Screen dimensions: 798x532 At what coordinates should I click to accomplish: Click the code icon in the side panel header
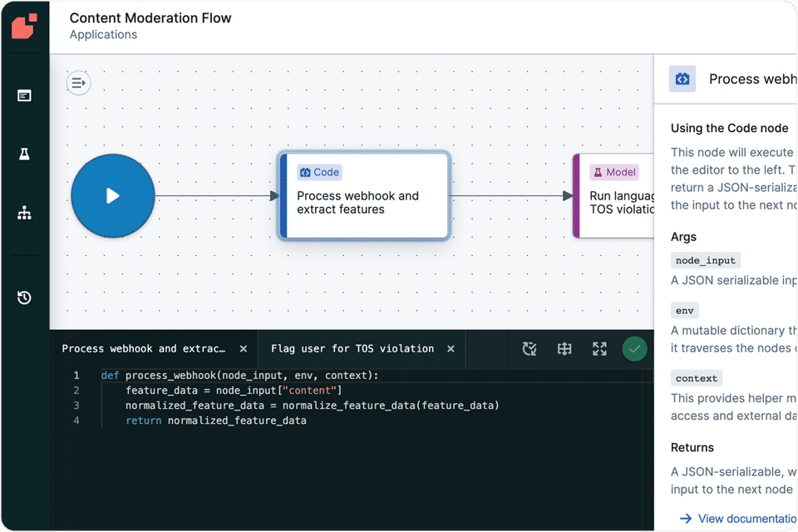pyautogui.click(x=682, y=79)
